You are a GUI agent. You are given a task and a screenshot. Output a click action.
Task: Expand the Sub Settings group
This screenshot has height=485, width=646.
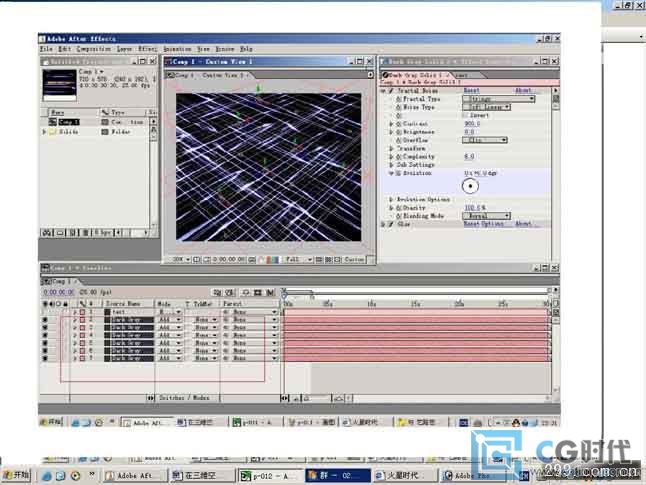click(x=391, y=165)
